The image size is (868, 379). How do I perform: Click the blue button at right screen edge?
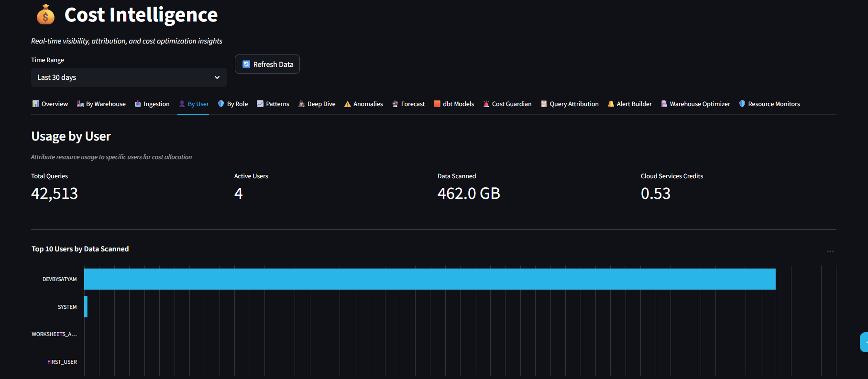[864, 342]
